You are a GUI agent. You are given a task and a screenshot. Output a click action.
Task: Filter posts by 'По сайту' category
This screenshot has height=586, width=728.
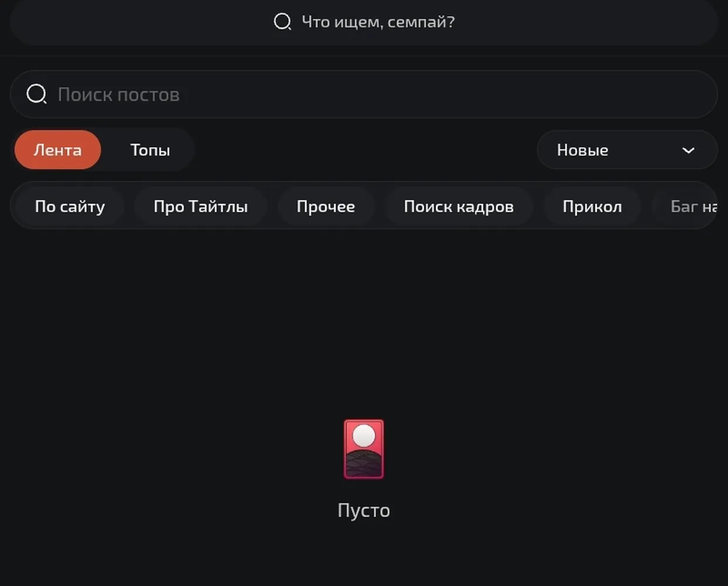pos(70,206)
